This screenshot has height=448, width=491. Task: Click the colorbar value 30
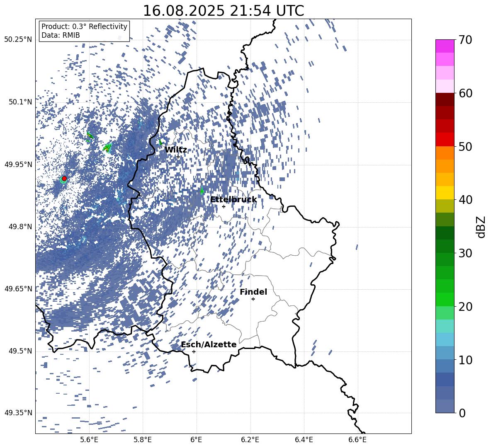pos(465,253)
